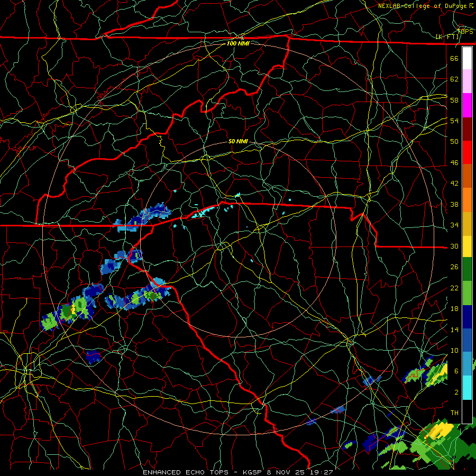This screenshot has height=476, width=476.
Task: Click the black TH threshold swatch
Action: point(467,411)
